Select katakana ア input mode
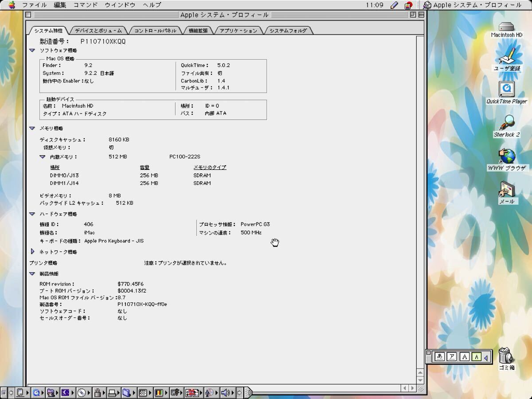Image resolution: width=532 pixels, height=399 pixels. pos(452,357)
